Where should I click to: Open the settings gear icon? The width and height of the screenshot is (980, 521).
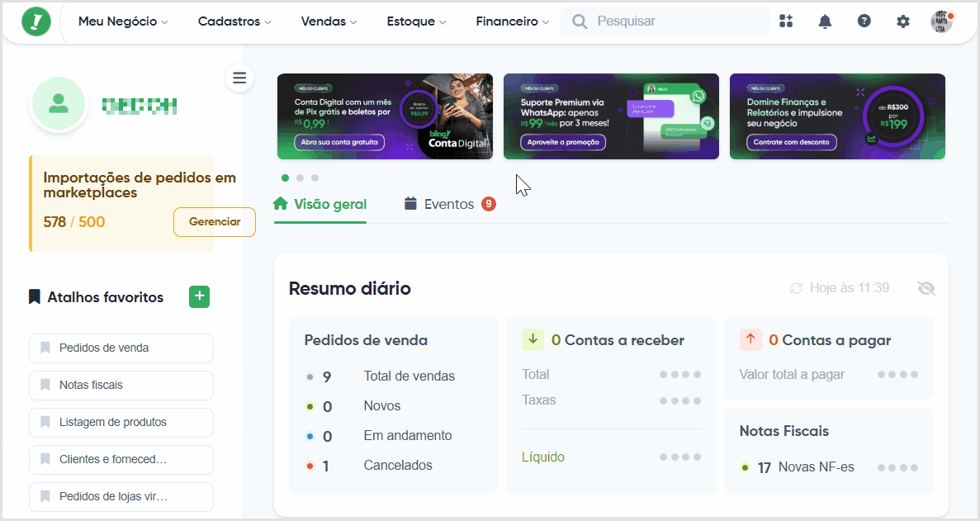(903, 21)
